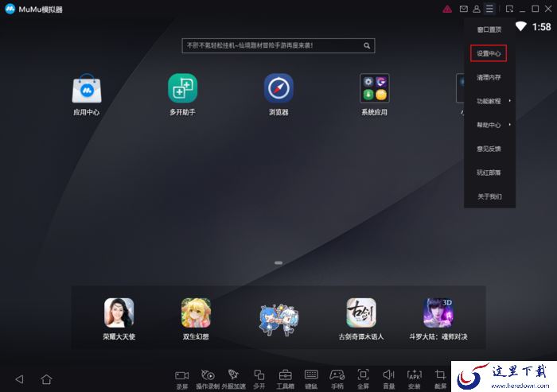Expand the 帮助中心 submenu
The image size is (557, 392).
point(489,125)
